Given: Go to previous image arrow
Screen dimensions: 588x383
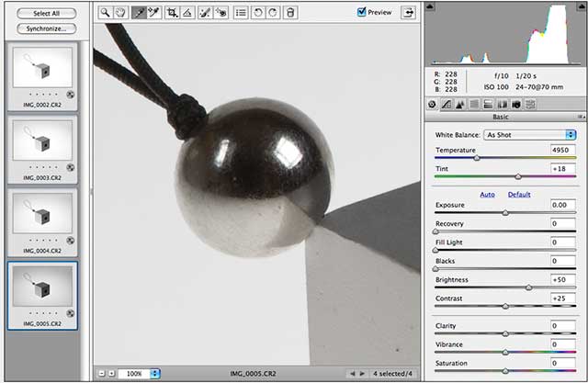Looking at the screenshot, I should pyautogui.click(x=352, y=374).
